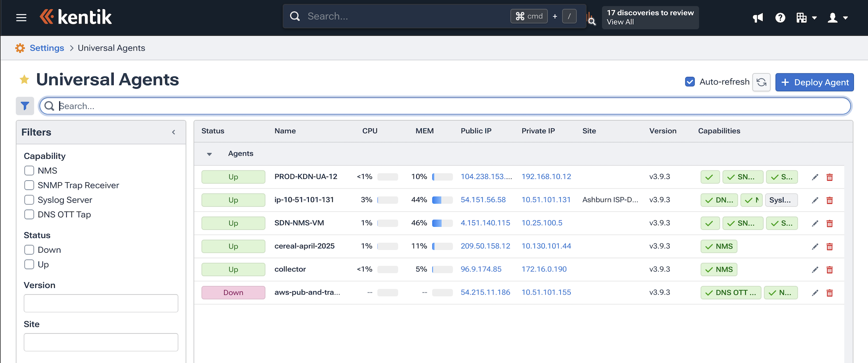Click View All discoveries to review
This screenshot has width=868, height=363.
pyautogui.click(x=620, y=22)
